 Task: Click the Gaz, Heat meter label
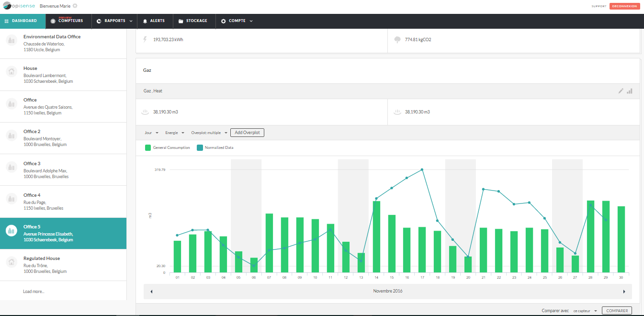click(x=153, y=90)
